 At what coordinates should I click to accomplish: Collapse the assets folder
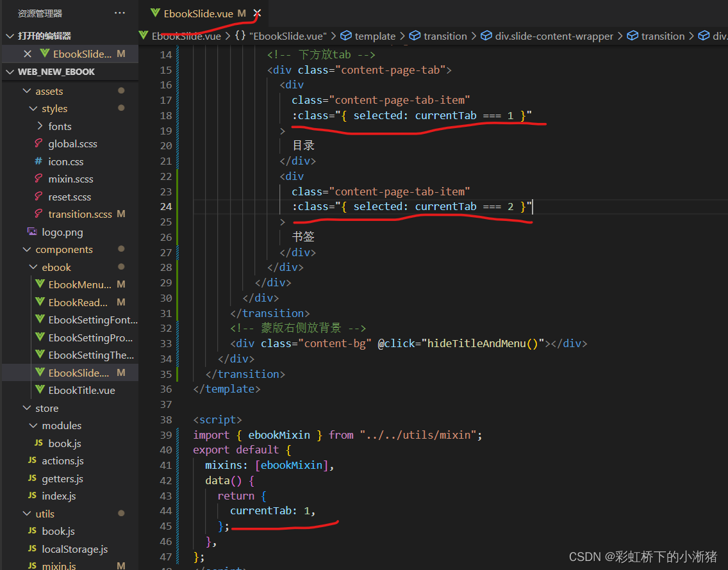point(27,91)
